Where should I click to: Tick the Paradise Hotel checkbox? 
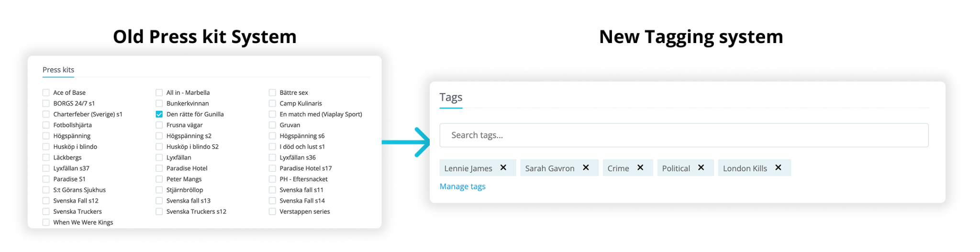[159, 168]
